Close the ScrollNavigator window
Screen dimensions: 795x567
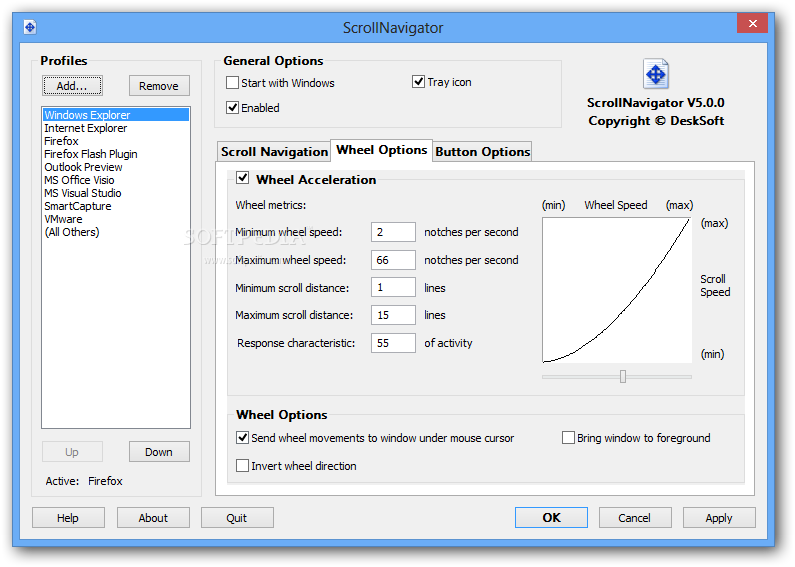(752, 23)
